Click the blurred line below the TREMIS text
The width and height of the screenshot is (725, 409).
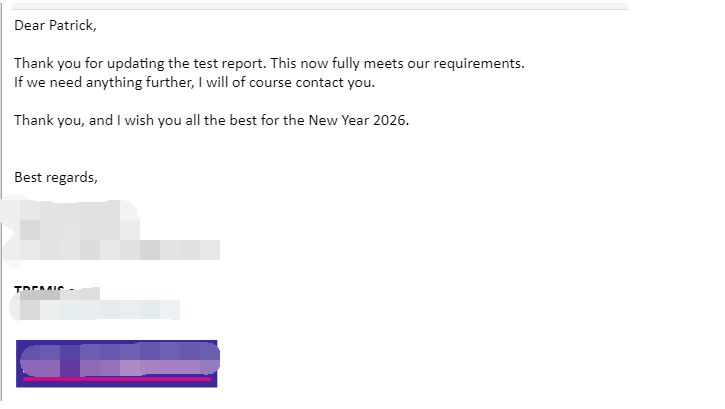coord(95,309)
